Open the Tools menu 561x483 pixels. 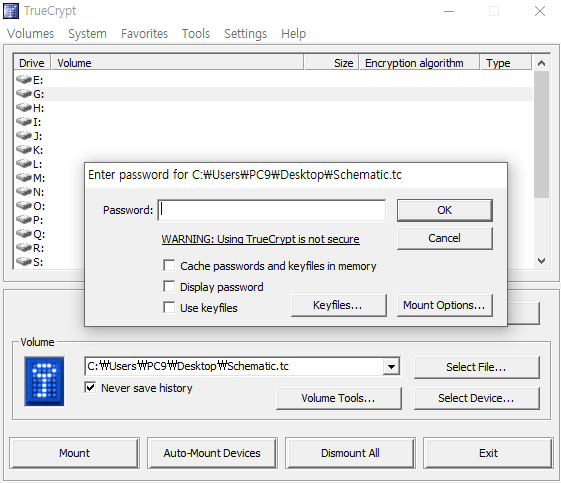[x=196, y=34]
